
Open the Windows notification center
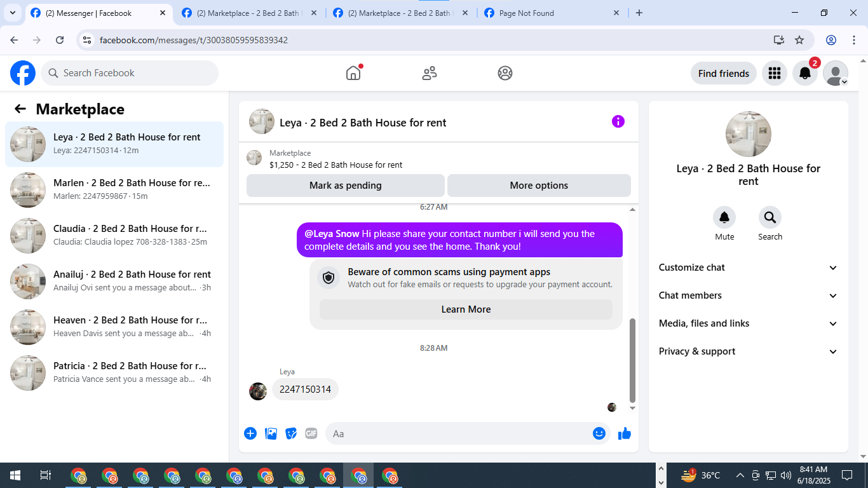(847, 475)
